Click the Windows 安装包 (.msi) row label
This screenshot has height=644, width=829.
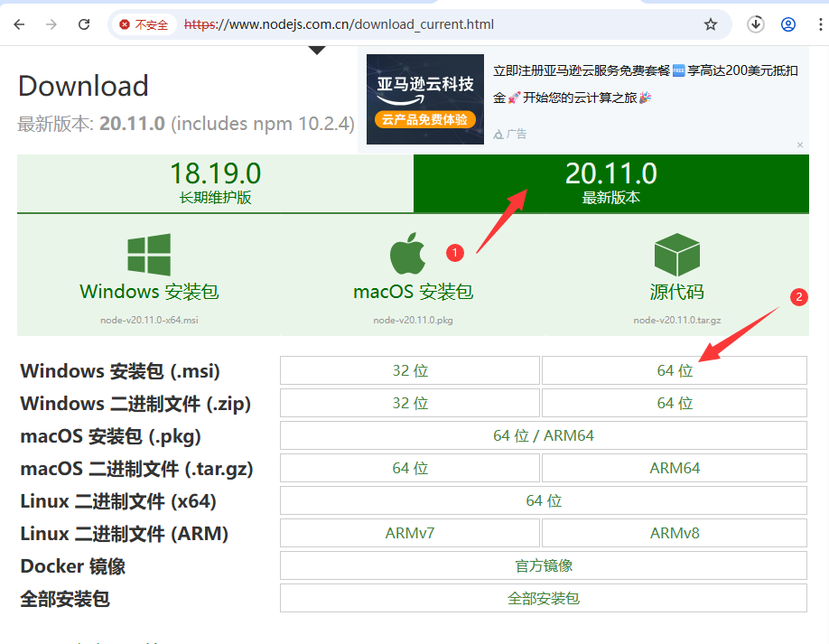tap(120, 370)
